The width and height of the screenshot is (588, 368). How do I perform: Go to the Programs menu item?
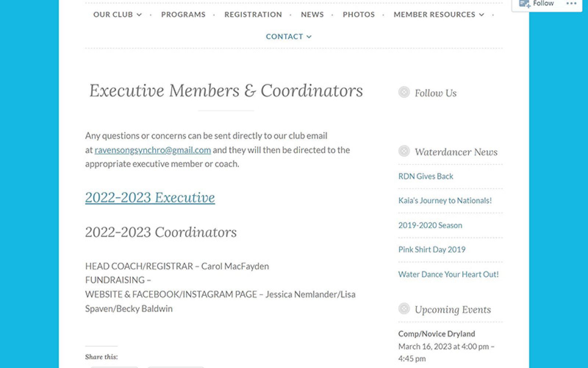pyautogui.click(x=183, y=14)
